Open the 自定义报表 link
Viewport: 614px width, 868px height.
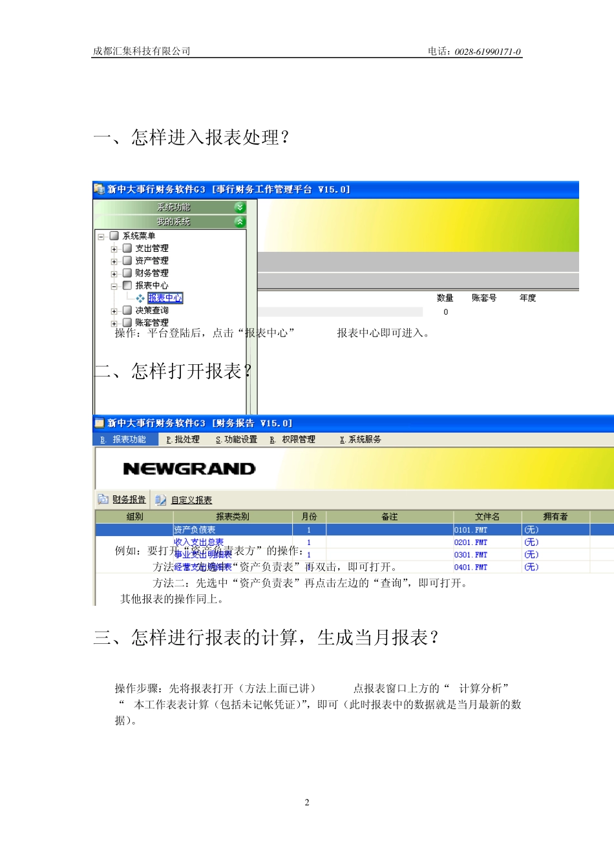[x=191, y=500]
